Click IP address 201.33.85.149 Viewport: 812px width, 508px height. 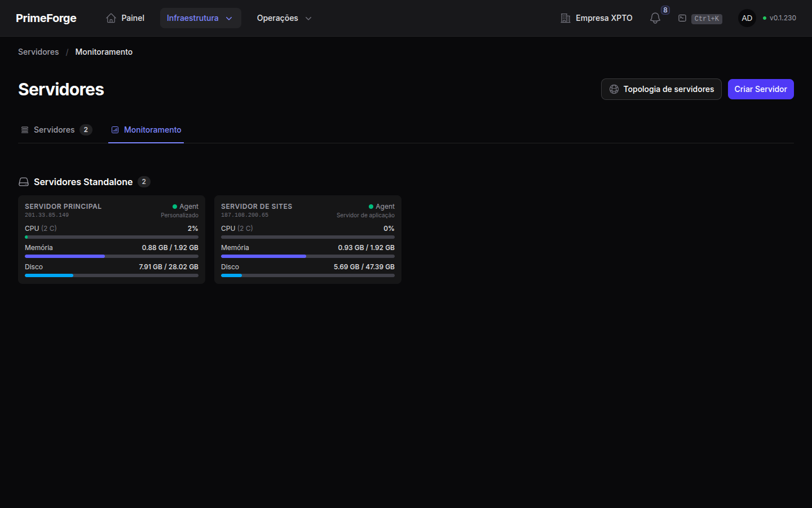point(47,215)
